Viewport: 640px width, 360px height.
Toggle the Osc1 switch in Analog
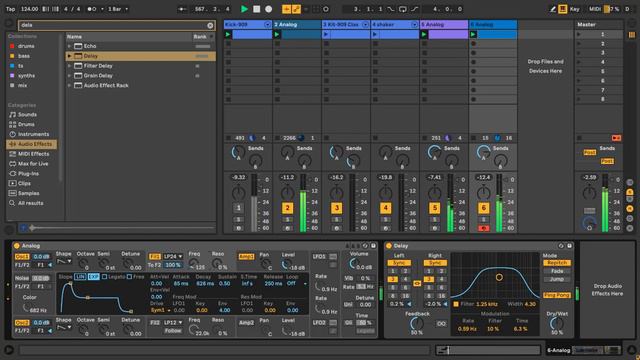pos(22,257)
